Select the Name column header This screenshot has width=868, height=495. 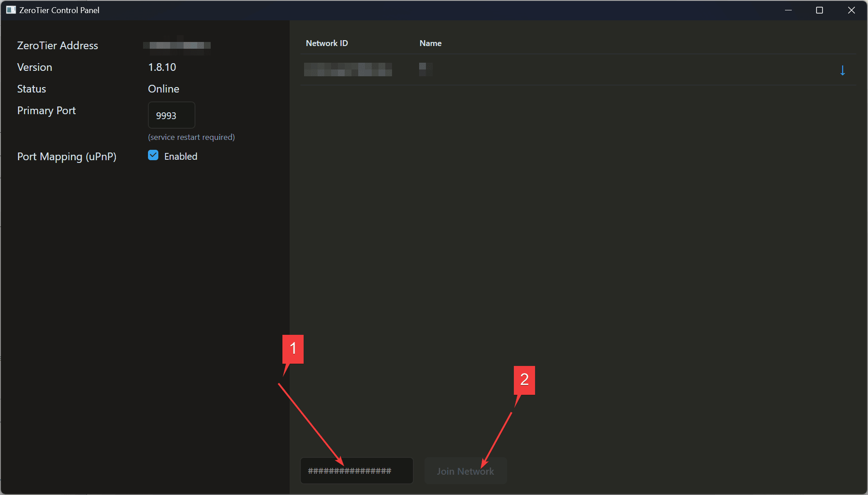pos(430,43)
